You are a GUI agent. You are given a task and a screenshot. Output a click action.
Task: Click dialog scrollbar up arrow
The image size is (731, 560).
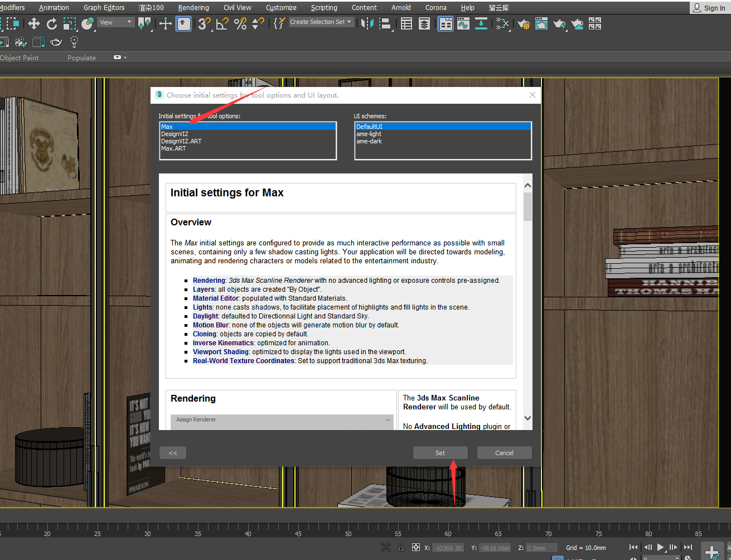click(x=527, y=186)
